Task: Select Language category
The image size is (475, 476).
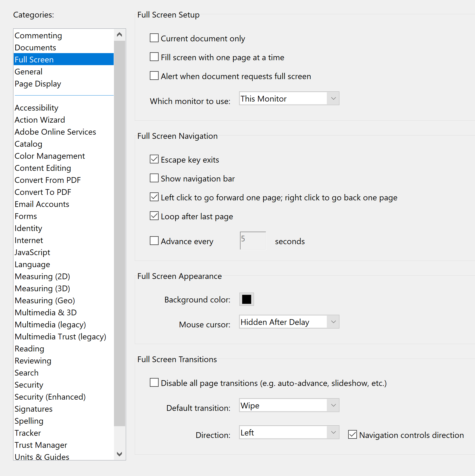Action: 64,264
